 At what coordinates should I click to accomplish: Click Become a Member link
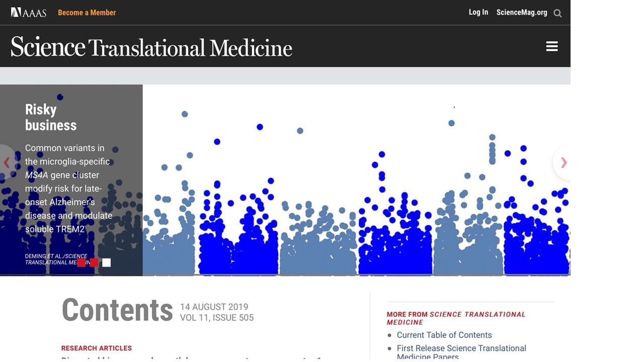(x=87, y=13)
